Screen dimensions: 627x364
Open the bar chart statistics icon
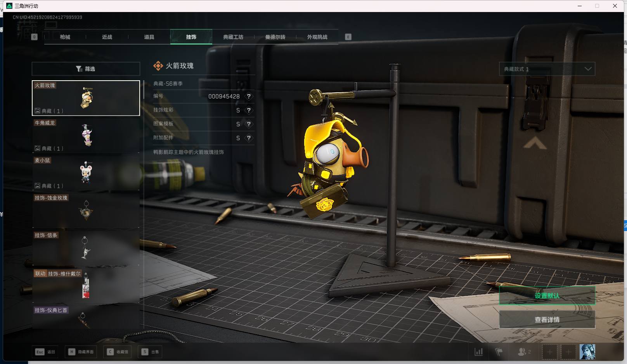479,352
